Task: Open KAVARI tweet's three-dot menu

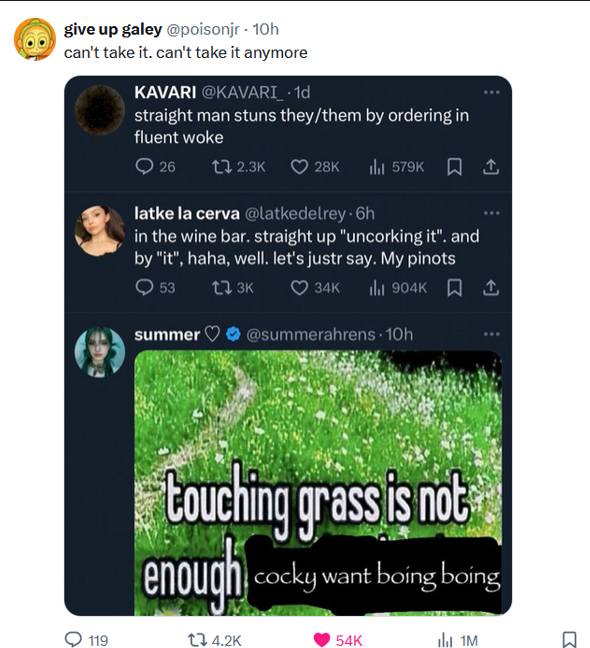Action: coord(492,92)
